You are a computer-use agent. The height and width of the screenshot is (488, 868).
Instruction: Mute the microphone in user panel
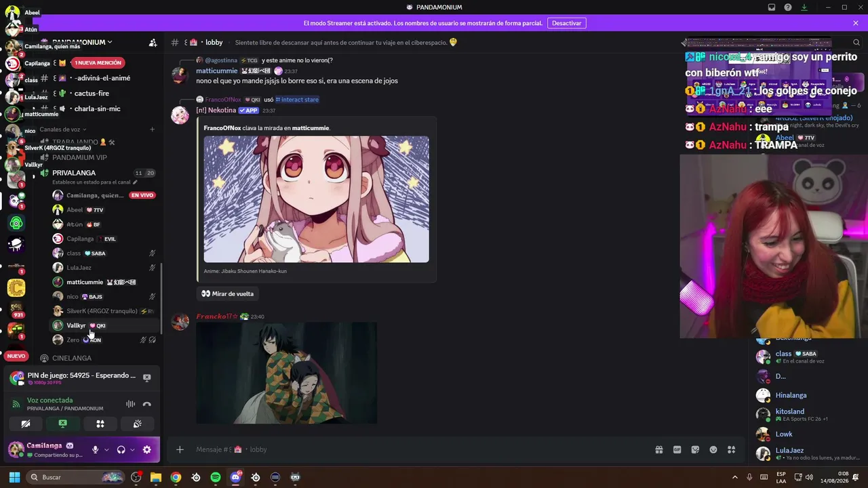point(96,449)
